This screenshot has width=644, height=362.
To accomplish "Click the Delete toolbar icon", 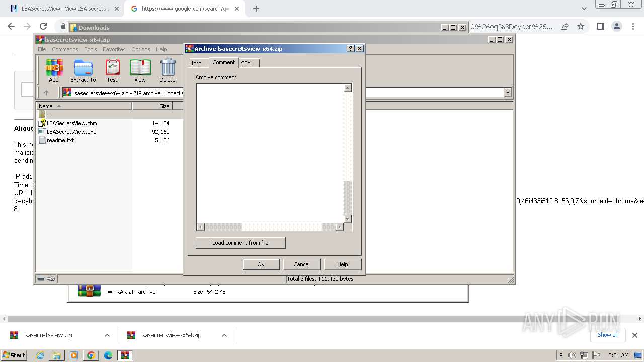I will (168, 71).
